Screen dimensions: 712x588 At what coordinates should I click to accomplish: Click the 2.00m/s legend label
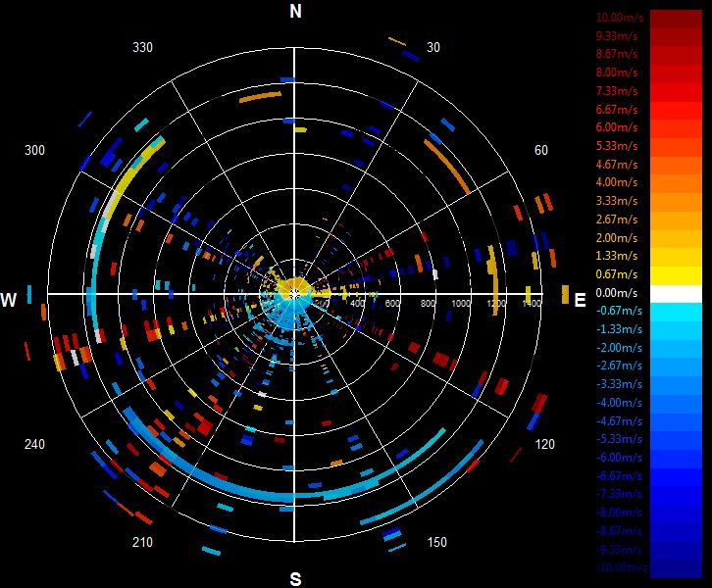(x=617, y=238)
